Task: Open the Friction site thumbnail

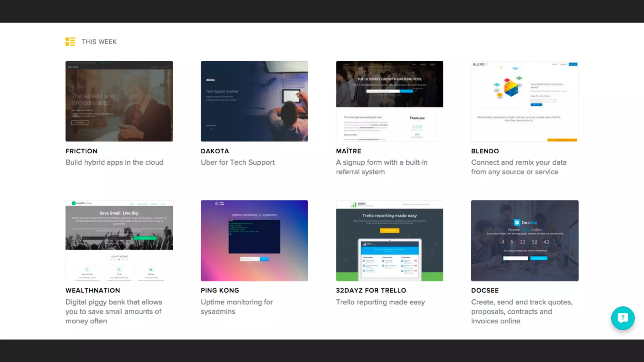Action: pos(119,101)
